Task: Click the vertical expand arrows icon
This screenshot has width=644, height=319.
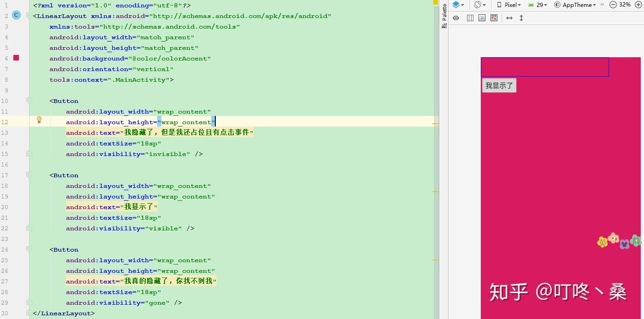Action: (521, 18)
